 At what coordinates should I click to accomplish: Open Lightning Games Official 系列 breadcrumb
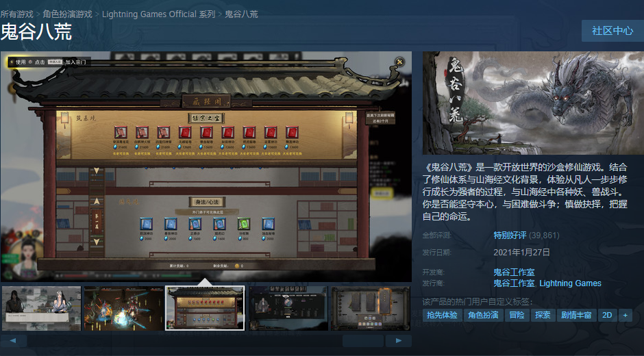(158, 14)
